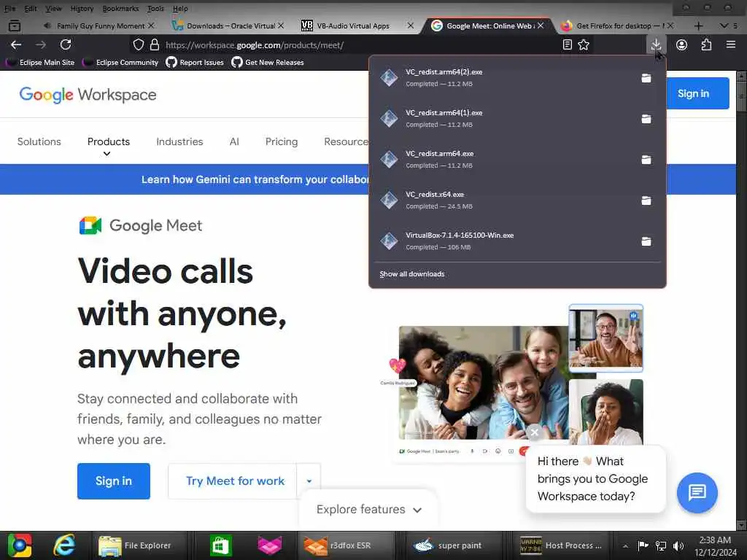Open Try Meet for work dropdown arrow

pyautogui.click(x=309, y=481)
